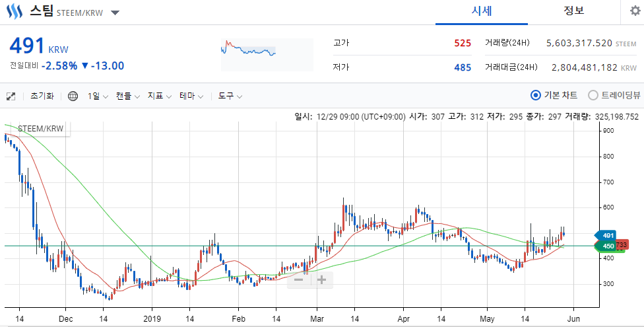644x327 pixels.
Task: Click the 저가 value 485
Action: (x=463, y=67)
